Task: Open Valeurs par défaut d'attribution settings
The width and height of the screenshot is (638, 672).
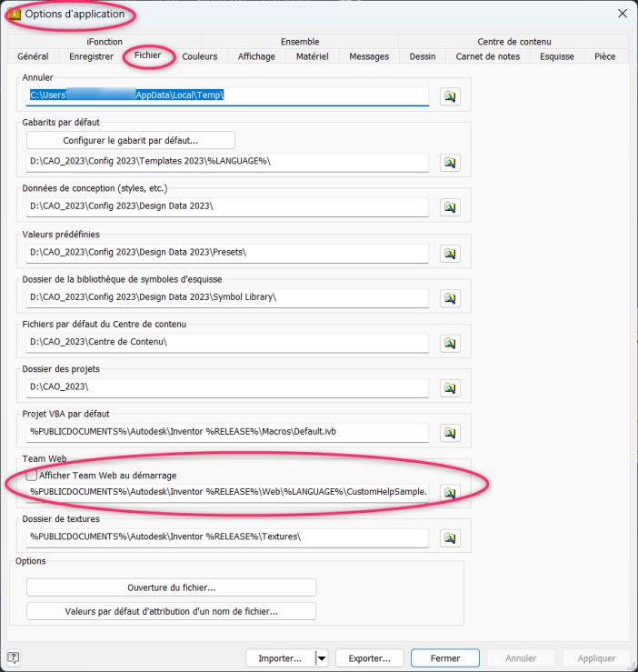Action: [x=171, y=611]
